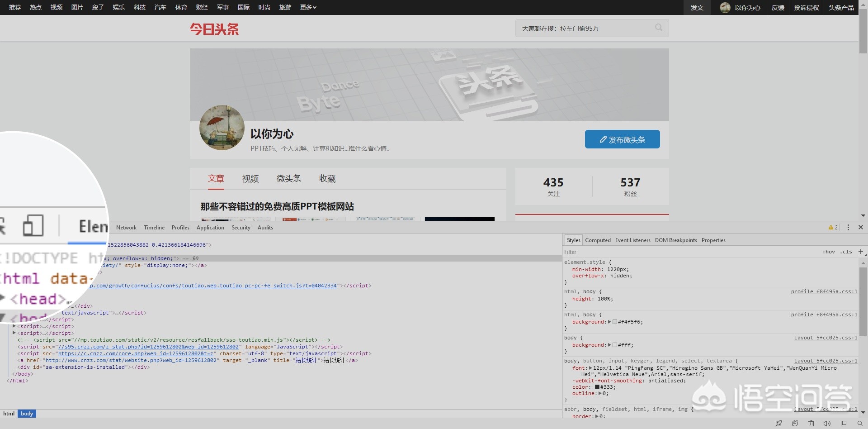The image size is (868, 429).
Task: Toggle the .cls class editor
Action: (846, 252)
